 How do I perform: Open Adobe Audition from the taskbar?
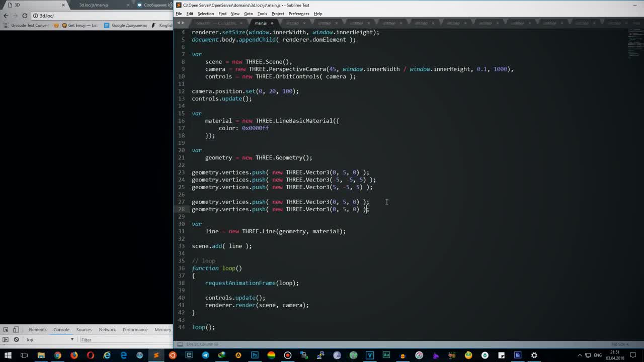point(386,355)
